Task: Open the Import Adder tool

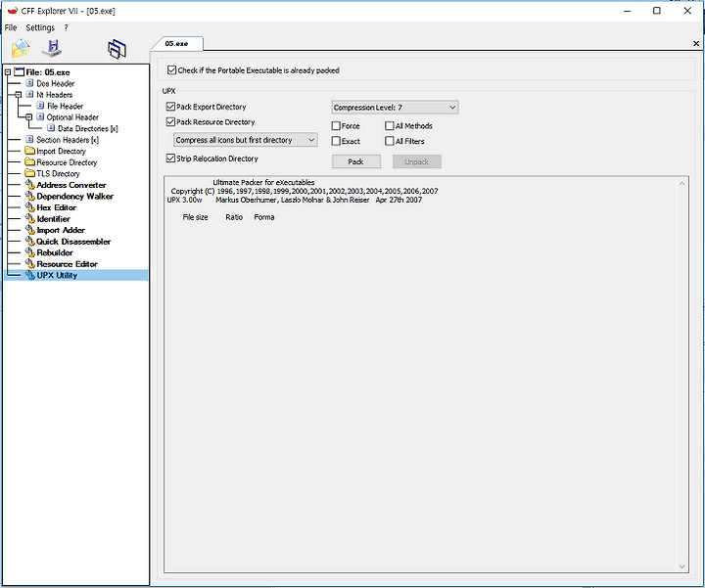Action: click(61, 230)
